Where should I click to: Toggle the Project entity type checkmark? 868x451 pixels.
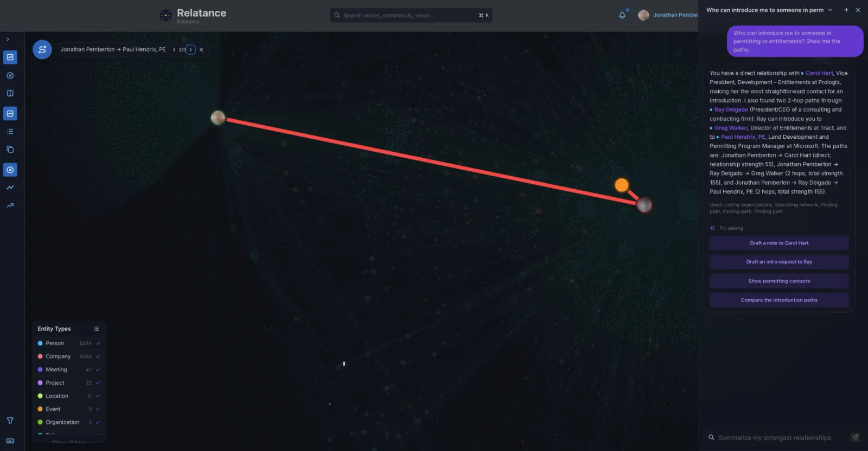point(98,383)
